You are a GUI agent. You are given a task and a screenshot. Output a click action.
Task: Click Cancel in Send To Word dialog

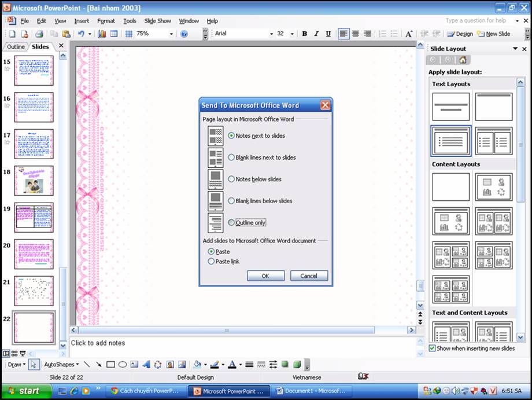(309, 276)
